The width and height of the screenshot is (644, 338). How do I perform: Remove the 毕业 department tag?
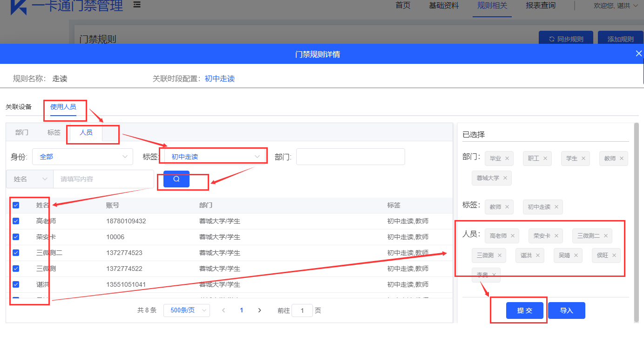507,159
